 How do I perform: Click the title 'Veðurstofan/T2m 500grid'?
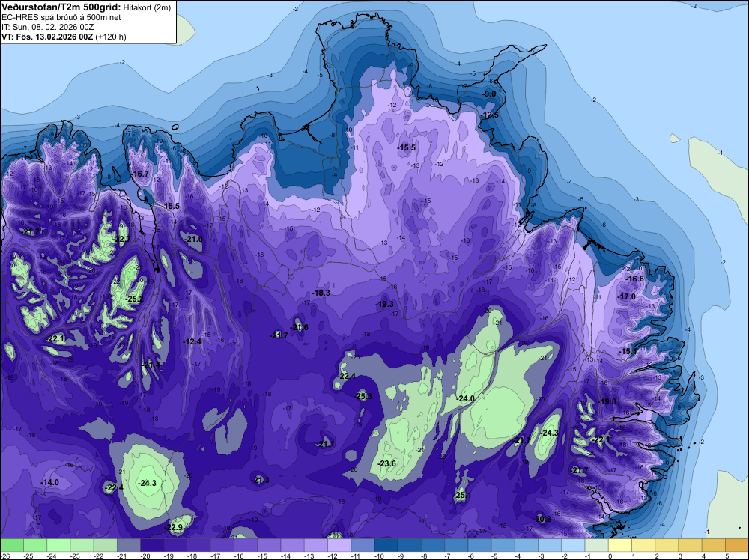pyautogui.click(x=61, y=7)
